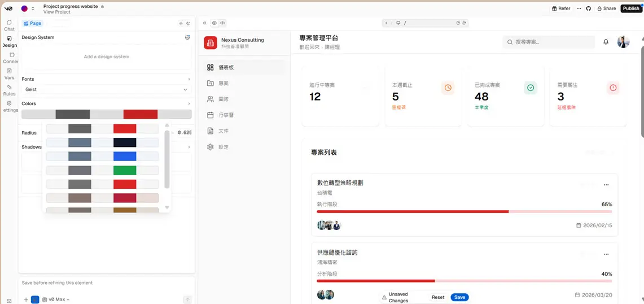
Task: Switch to dark mode moon toggle
Action: point(188,23)
